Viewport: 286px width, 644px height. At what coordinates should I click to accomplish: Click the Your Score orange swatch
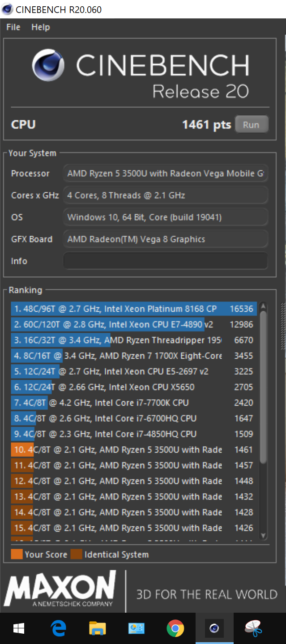click(17, 555)
